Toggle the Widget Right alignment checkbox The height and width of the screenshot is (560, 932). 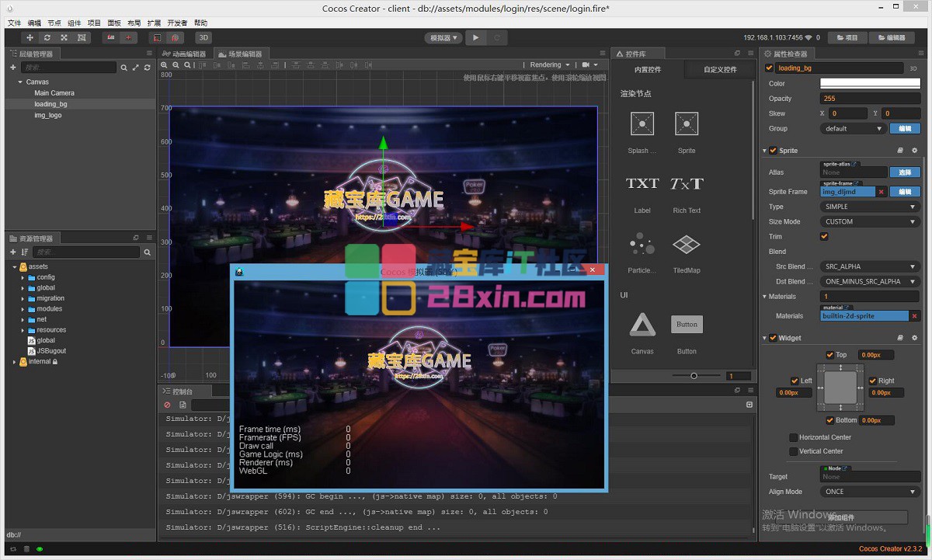click(x=873, y=381)
